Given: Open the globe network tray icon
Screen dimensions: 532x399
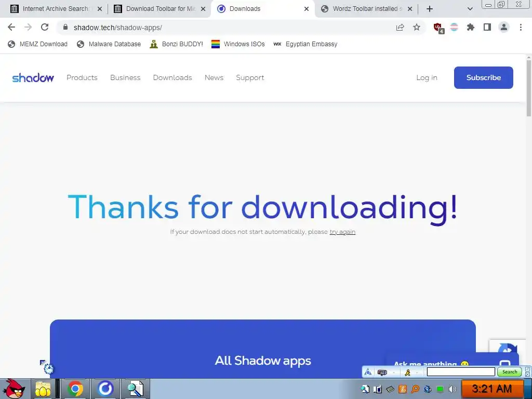Looking at the screenshot, I should click(x=428, y=389).
